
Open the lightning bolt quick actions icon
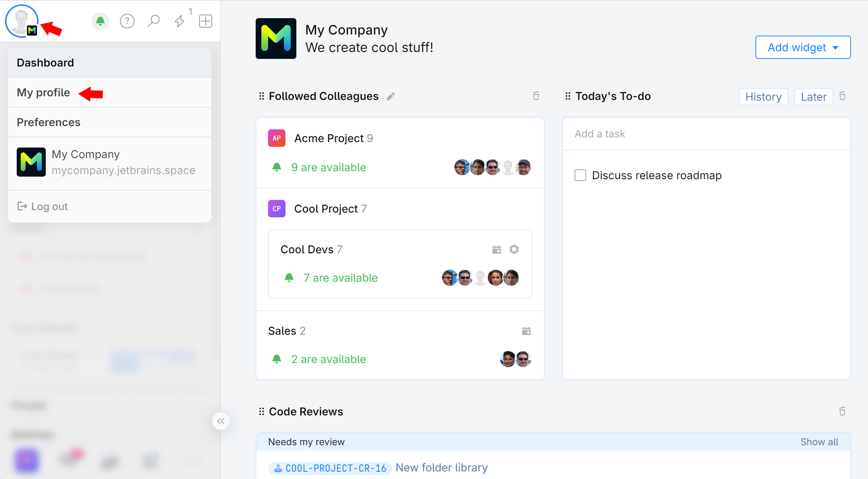pyautogui.click(x=179, y=21)
